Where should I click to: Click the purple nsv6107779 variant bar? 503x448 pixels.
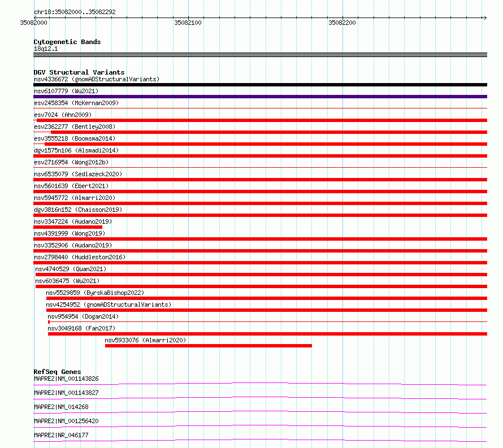click(x=260, y=97)
